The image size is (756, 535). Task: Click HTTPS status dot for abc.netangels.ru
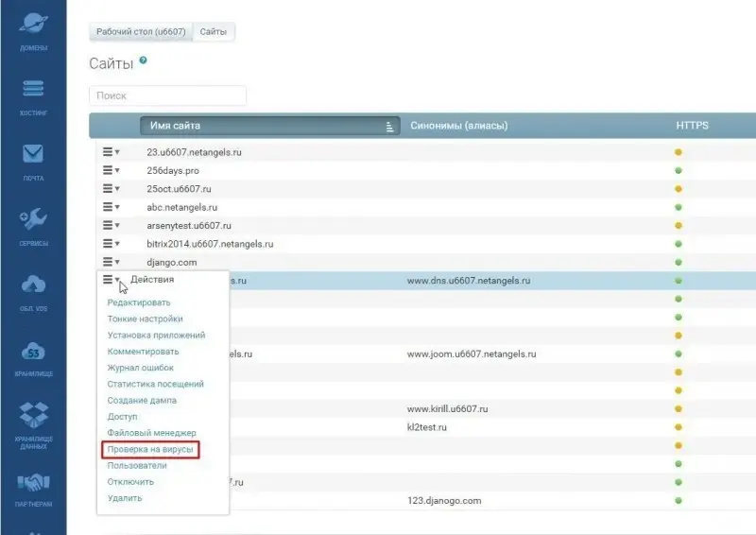pos(679,207)
